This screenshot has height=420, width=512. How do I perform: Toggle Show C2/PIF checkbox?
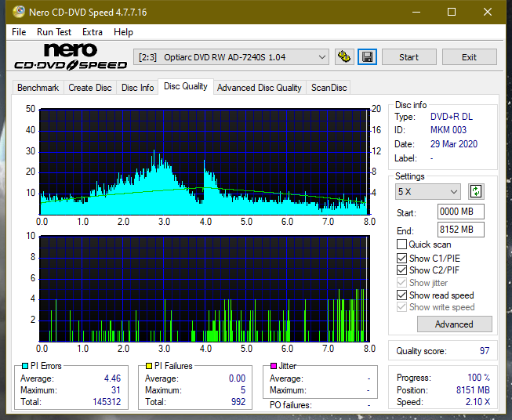pos(401,270)
